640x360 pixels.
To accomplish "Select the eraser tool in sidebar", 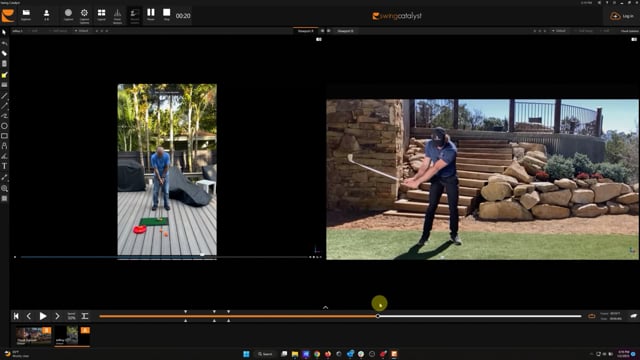I will tap(4, 53).
